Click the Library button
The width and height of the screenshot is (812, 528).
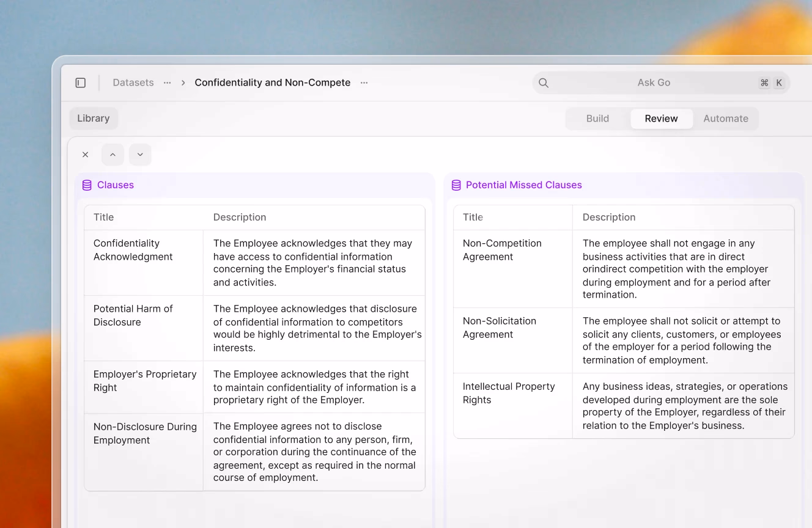tap(94, 119)
